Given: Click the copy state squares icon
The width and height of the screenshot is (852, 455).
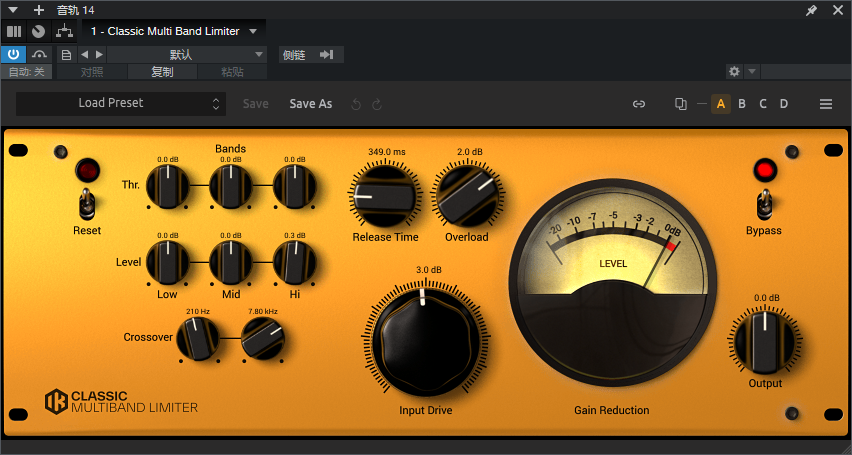Looking at the screenshot, I should (681, 104).
